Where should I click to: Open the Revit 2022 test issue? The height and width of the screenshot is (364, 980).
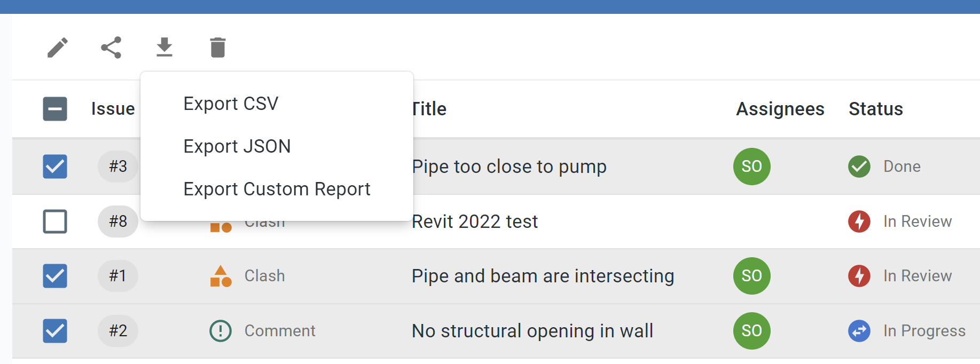[475, 221]
